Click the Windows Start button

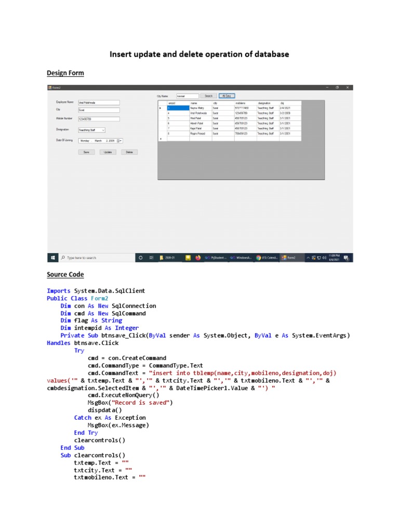click(x=52, y=258)
